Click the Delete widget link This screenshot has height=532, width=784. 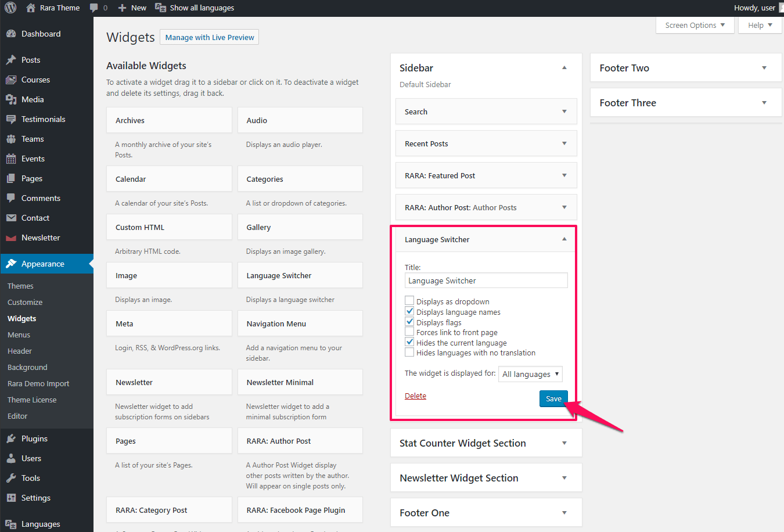[415, 396]
